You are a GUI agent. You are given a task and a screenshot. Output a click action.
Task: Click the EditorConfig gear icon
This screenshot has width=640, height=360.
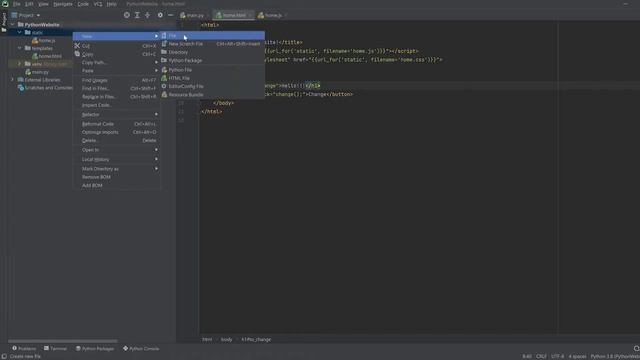[x=164, y=86]
